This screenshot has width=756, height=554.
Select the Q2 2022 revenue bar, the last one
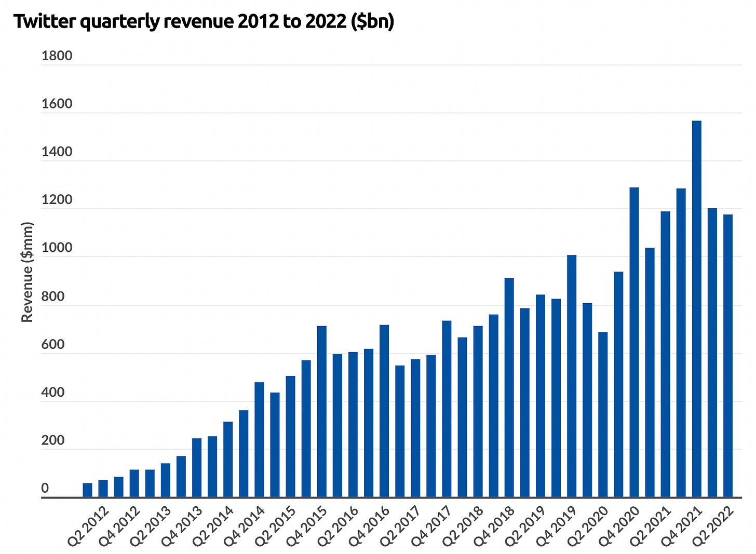tap(728, 356)
